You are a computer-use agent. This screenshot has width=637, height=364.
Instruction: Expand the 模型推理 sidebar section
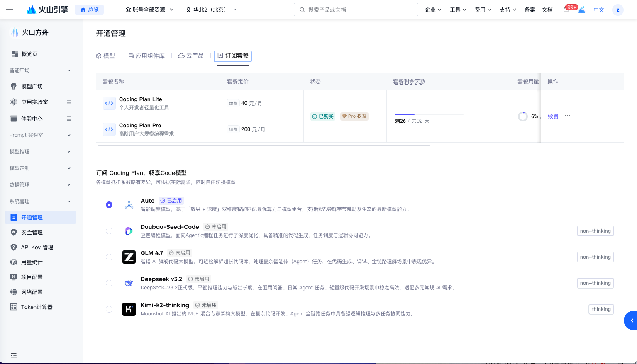(40, 152)
